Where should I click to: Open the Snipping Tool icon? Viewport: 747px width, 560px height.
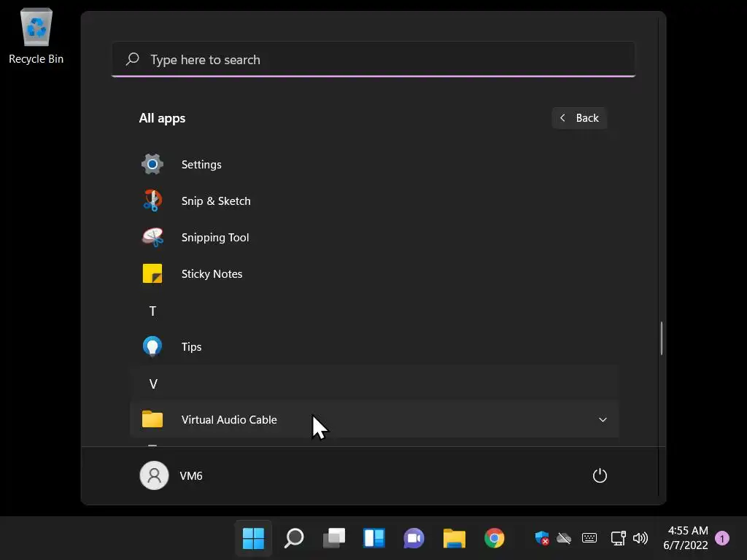(152, 237)
